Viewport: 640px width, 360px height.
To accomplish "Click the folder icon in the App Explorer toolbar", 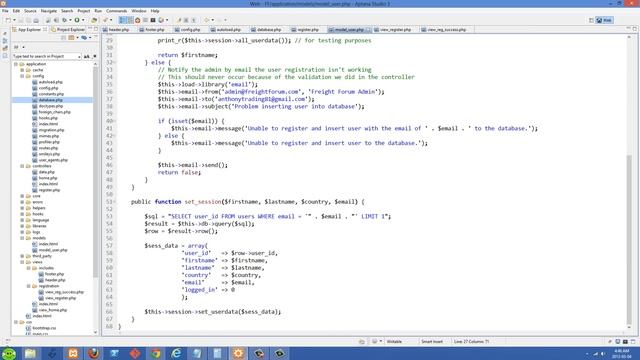I will point(71,38).
